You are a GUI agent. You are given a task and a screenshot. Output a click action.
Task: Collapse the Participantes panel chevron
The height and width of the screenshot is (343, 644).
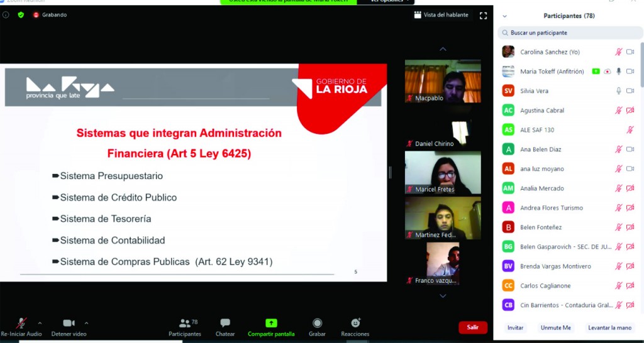click(504, 16)
